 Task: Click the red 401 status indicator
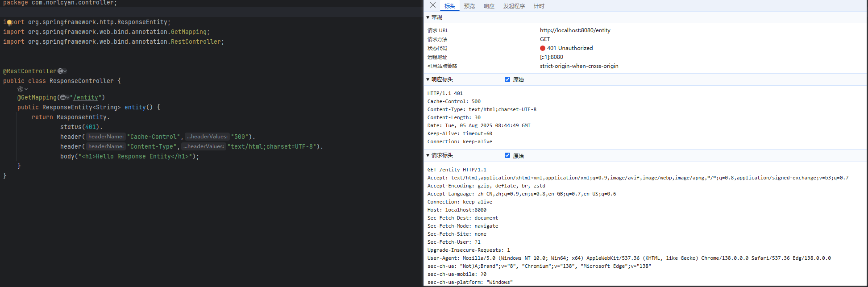(x=543, y=48)
